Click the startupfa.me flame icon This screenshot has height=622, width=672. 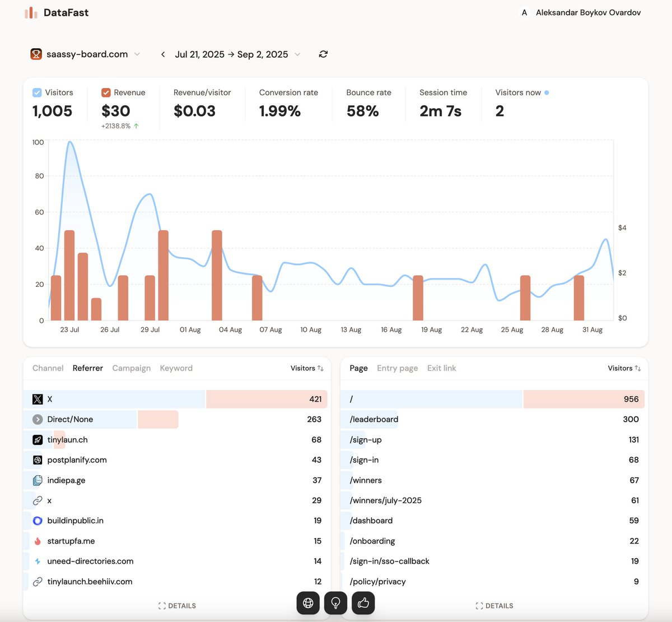click(x=38, y=541)
